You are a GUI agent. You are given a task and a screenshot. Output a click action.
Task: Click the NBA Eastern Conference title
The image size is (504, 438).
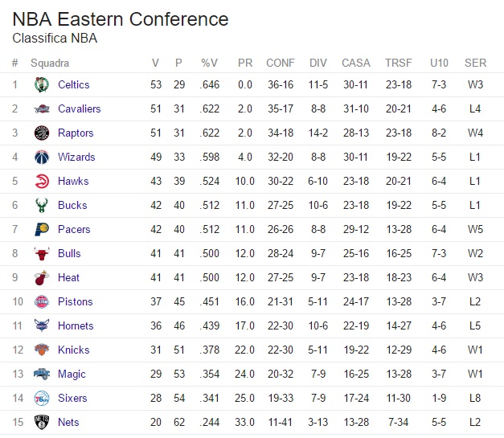click(x=121, y=19)
